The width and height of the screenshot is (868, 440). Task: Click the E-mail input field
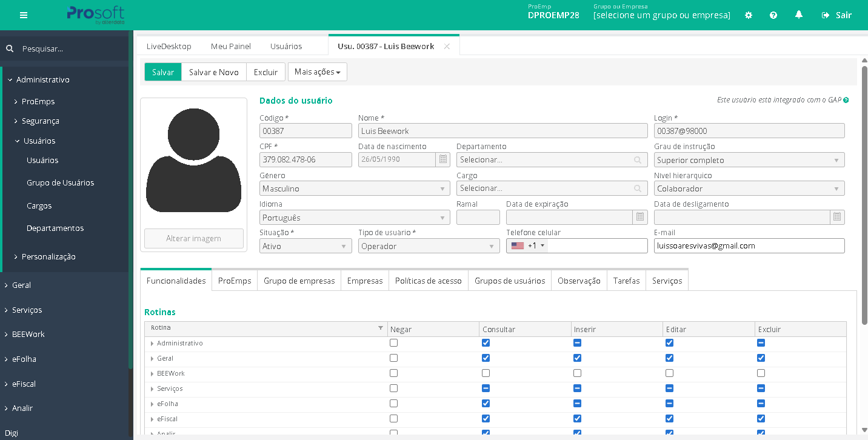click(x=749, y=246)
